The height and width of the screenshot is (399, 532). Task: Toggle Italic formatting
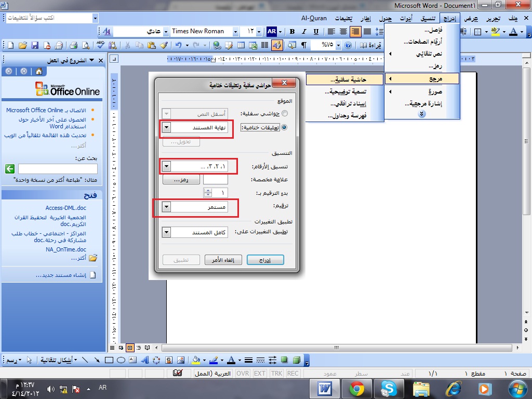304,32
